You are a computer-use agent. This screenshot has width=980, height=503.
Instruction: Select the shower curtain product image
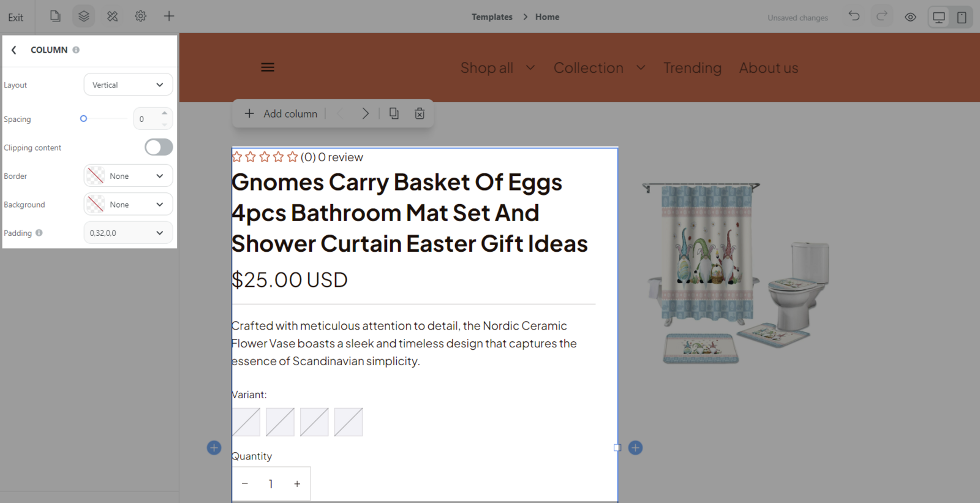tap(736, 273)
